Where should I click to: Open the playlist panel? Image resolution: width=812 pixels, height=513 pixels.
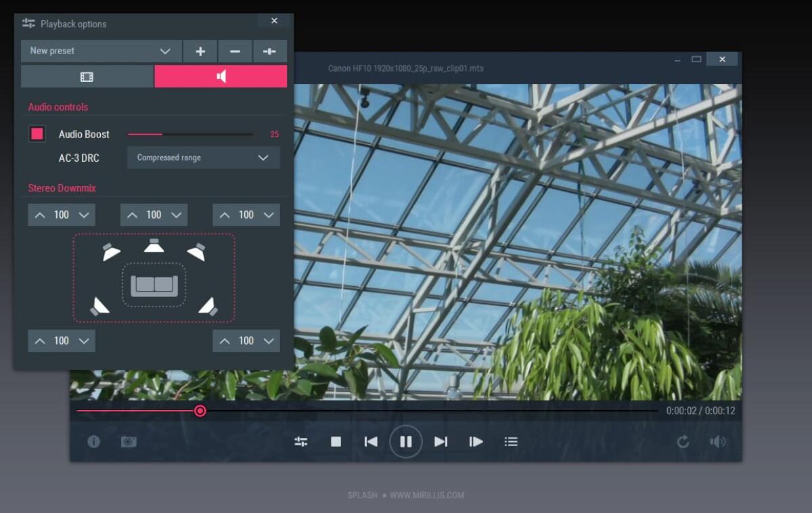coord(511,441)
